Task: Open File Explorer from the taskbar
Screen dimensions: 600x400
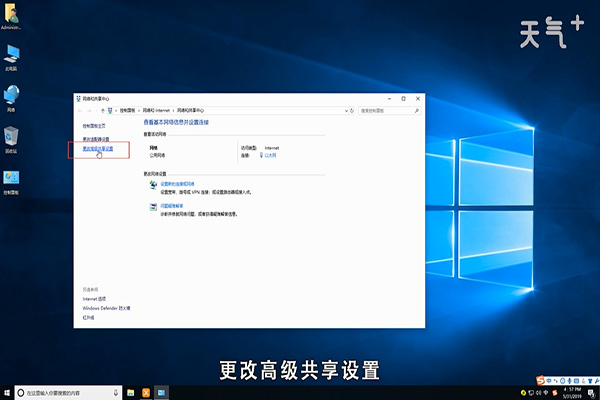Action: point(131,393)
